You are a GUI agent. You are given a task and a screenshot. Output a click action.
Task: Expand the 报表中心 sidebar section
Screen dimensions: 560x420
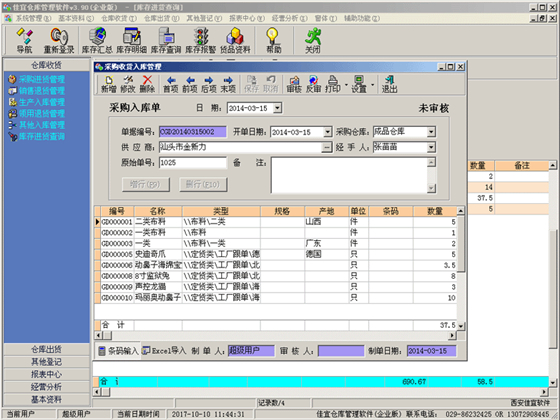click(x=46, y=374)
